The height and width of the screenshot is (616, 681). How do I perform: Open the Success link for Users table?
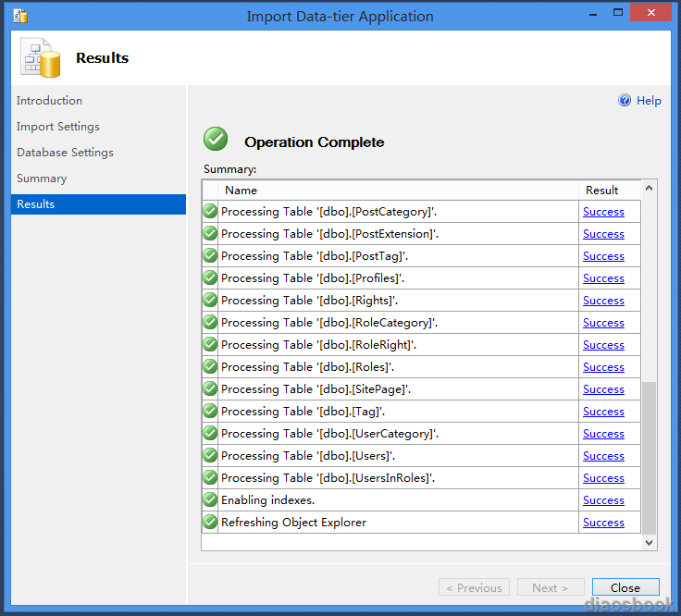coord(603,456)
